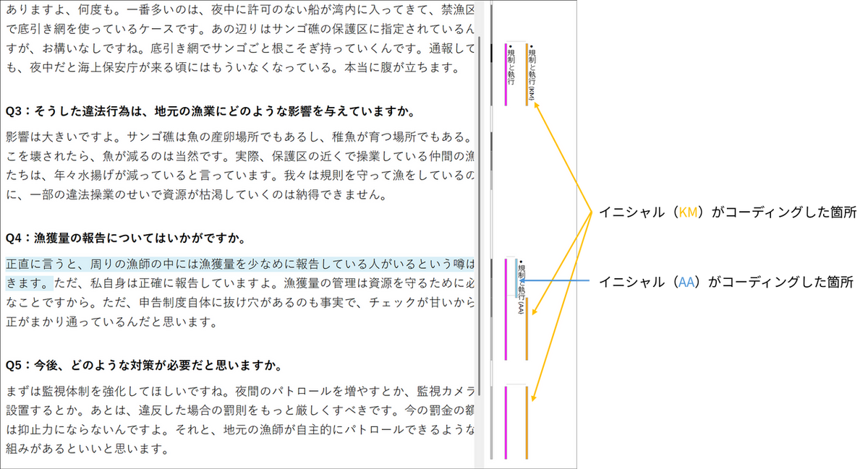Select the bottom magenta stripe beside Q5
This screenshot has height=469, width=868.
click(506, 422)
